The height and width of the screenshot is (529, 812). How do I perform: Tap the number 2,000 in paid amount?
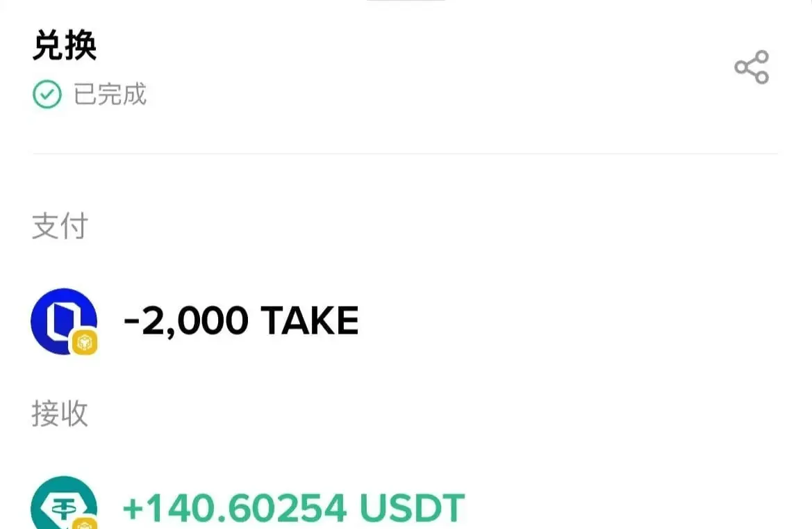coord(194,321)
